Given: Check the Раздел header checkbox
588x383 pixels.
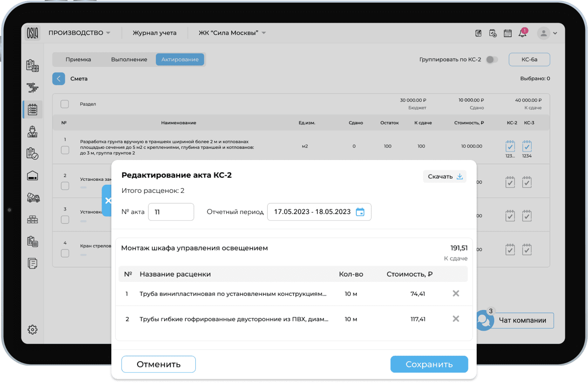Looking at the screenshot, I should (65, 104).
